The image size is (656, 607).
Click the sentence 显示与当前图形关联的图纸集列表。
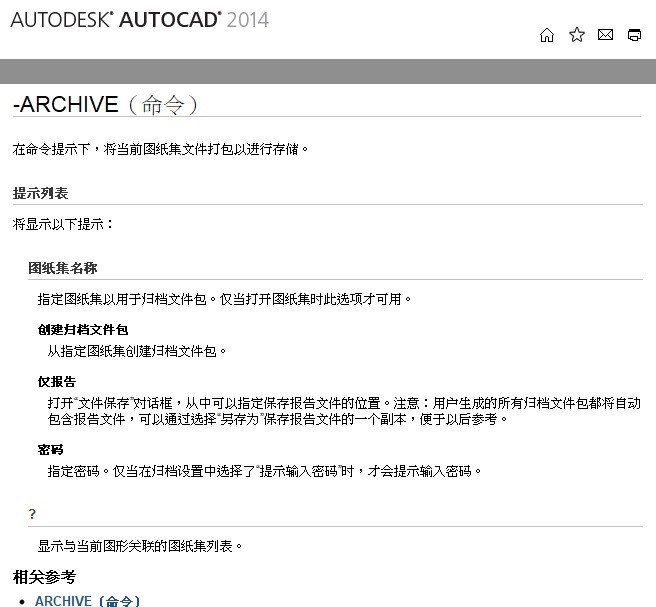pos(140,546)
